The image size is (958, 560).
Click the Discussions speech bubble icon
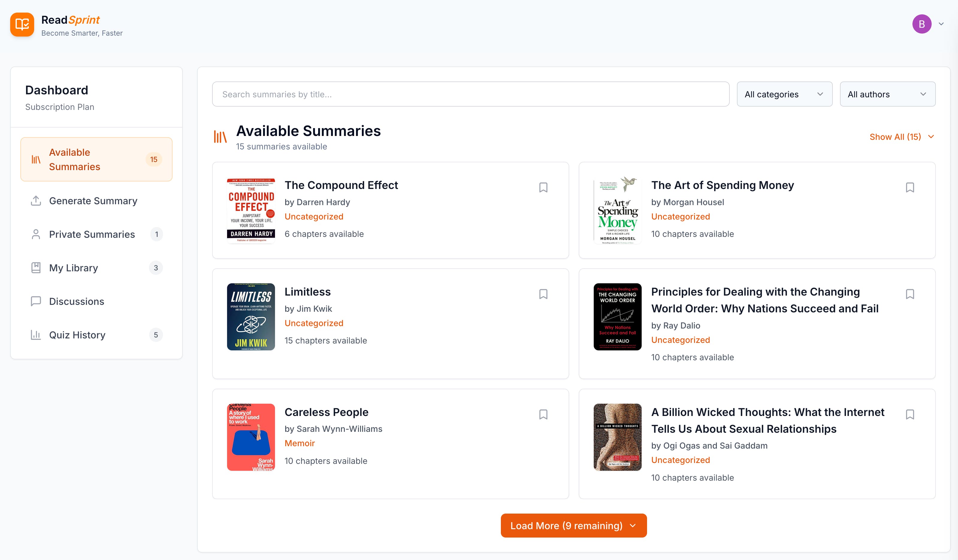coord(36,301)
